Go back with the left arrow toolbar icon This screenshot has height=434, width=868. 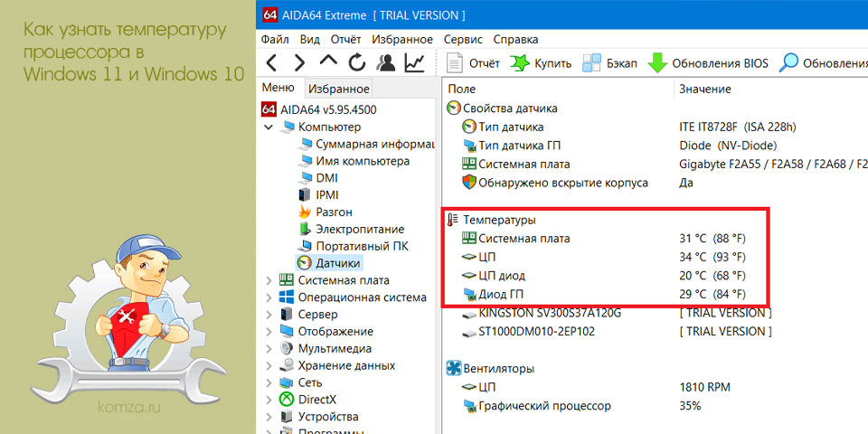(x=271, y=63)
